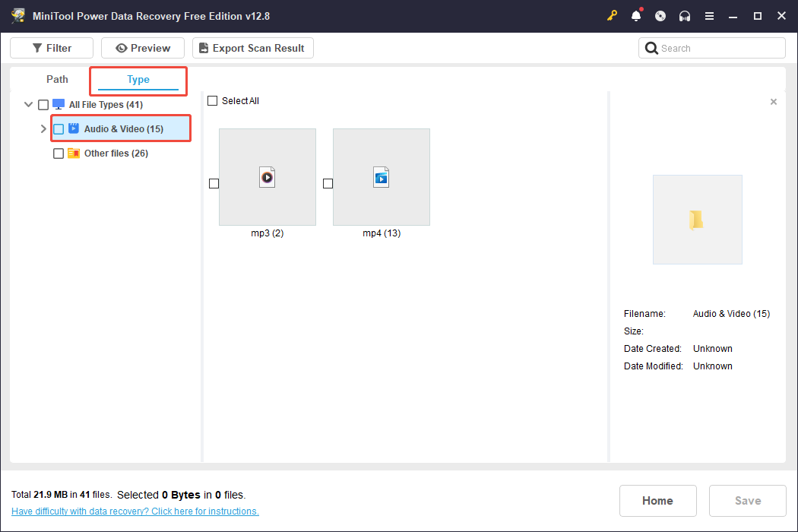Open data recovery instructions link
798x532 pixels.
coord(135,511)
